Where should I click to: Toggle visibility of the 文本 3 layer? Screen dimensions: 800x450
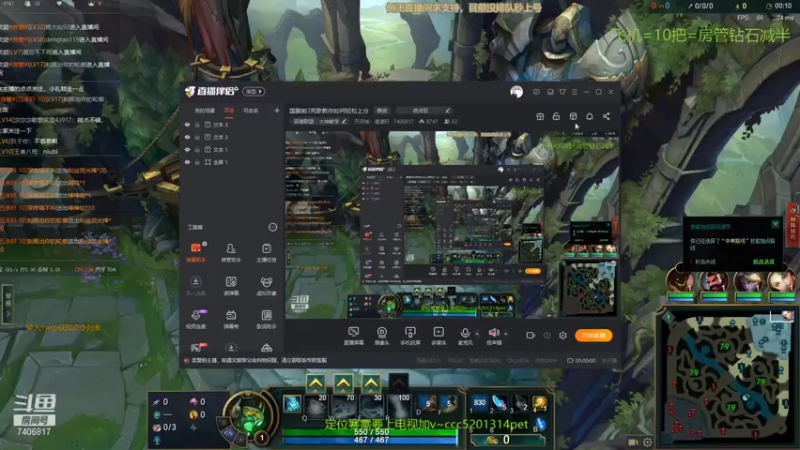click(187, 124)
